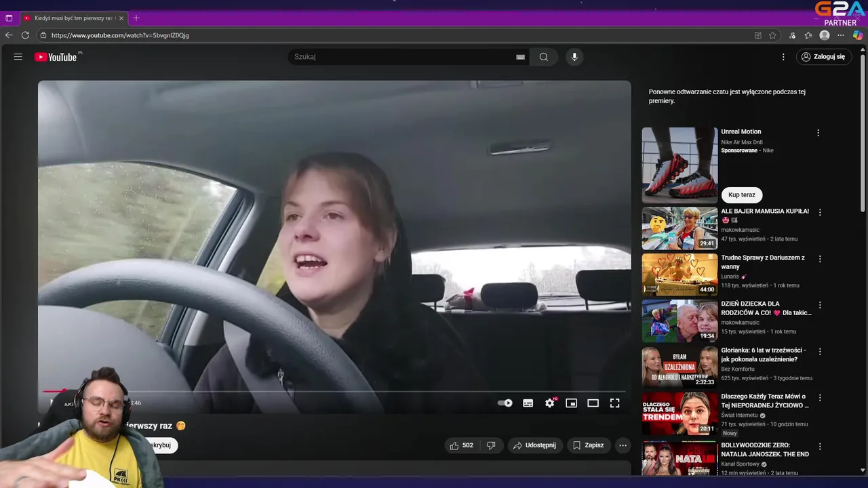Open the browser favorites list icon
This screenshot has width=868, height=488.
[x=808, y=35]
